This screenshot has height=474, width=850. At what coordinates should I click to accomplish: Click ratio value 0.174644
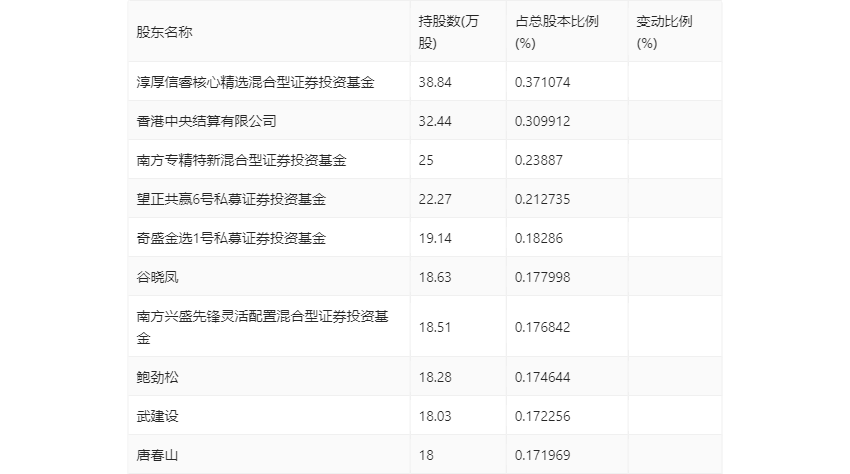click(543, 377)
